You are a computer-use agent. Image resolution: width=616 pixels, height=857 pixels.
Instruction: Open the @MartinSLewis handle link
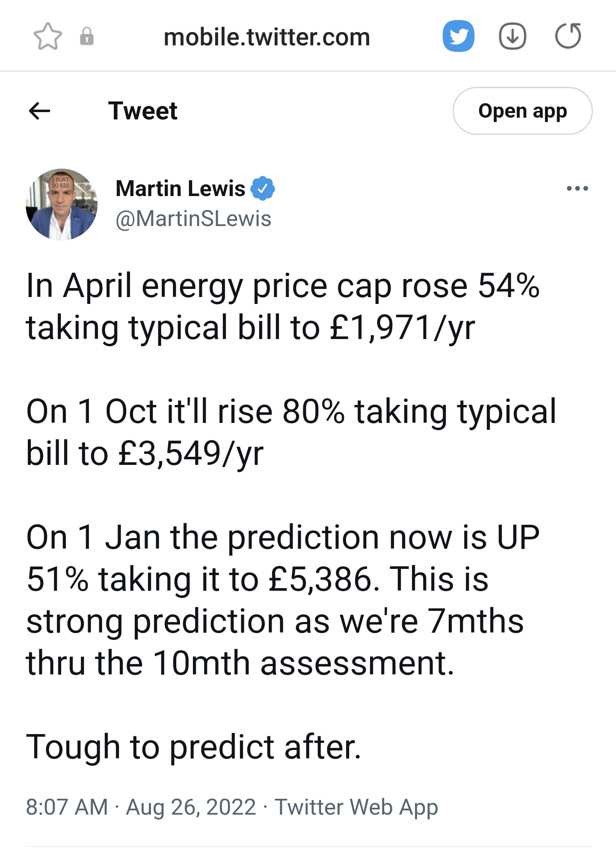click(193, 219)
